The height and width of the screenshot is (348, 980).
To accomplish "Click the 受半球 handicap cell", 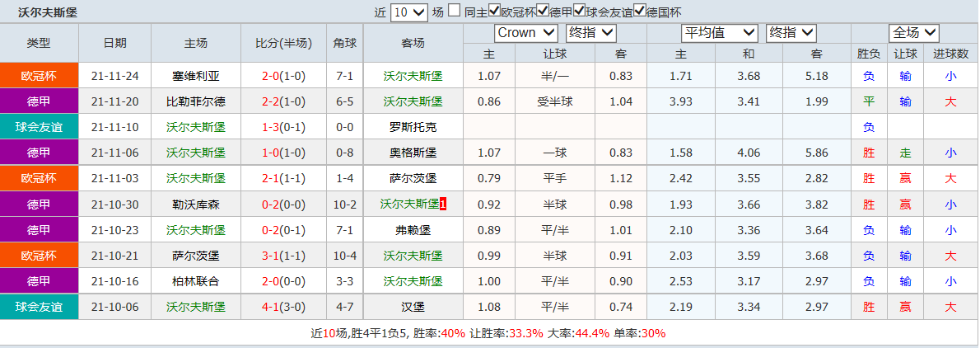I will 554,101.
